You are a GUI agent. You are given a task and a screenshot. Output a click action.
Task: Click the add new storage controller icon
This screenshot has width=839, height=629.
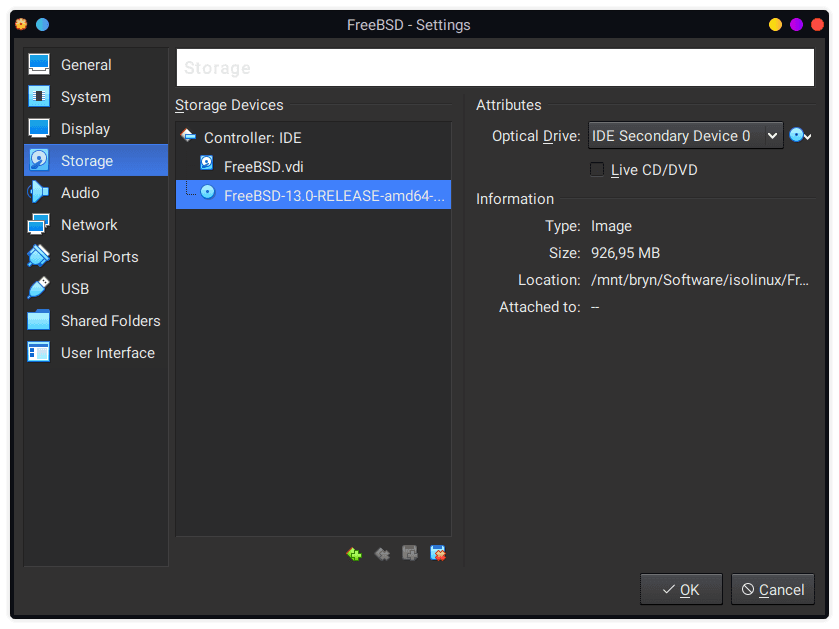tap(354, 554)
